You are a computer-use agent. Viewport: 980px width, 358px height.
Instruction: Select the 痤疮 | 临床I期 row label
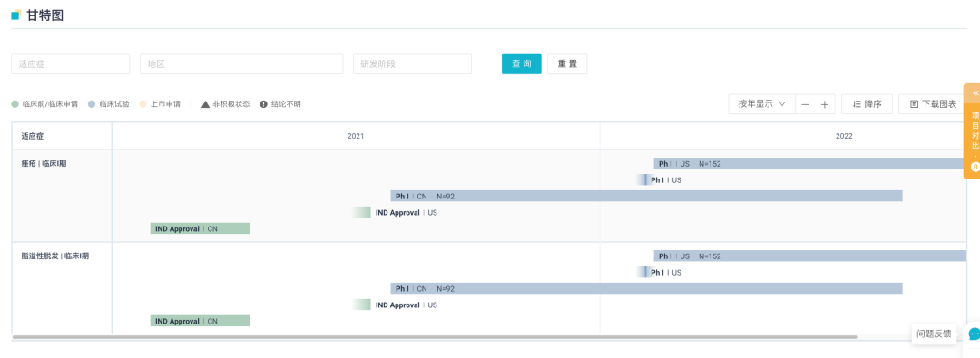pos(44,164)
